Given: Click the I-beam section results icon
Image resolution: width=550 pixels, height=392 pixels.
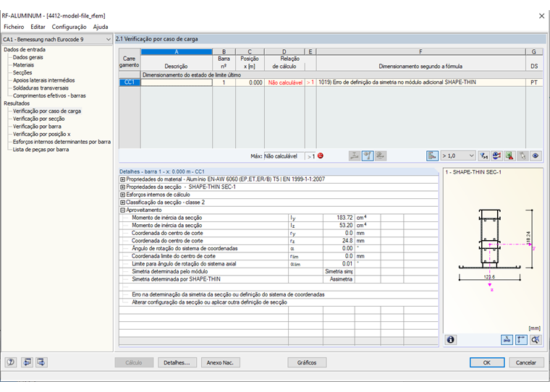Looking at the screenshot, I should 355,155.
